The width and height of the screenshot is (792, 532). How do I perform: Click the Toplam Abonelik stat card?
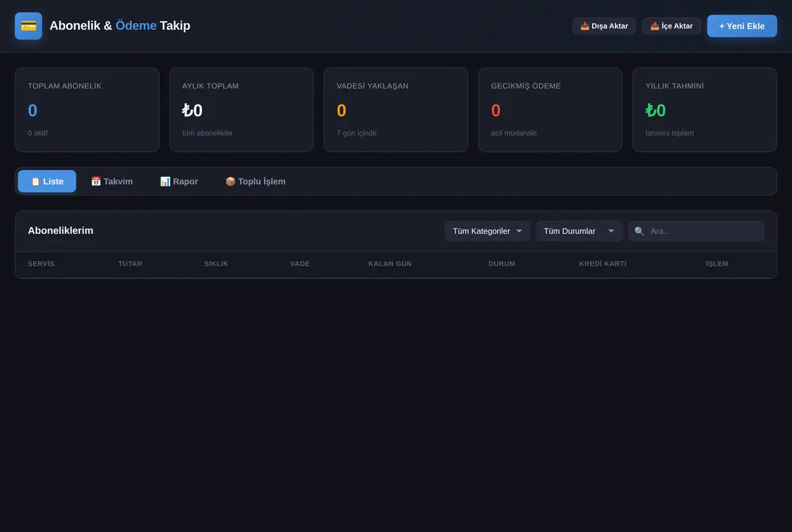[x=87, y=110]
